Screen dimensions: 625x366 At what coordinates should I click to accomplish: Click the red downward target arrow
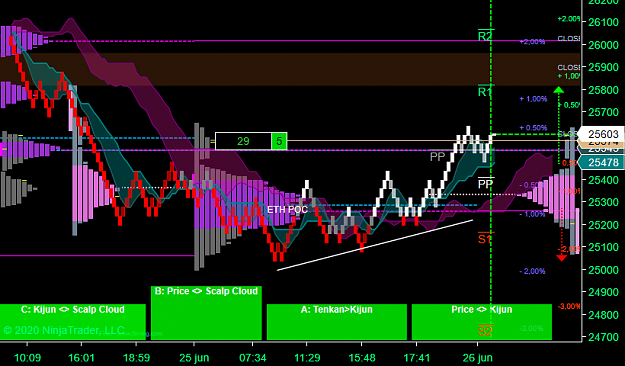click(562, 258)
